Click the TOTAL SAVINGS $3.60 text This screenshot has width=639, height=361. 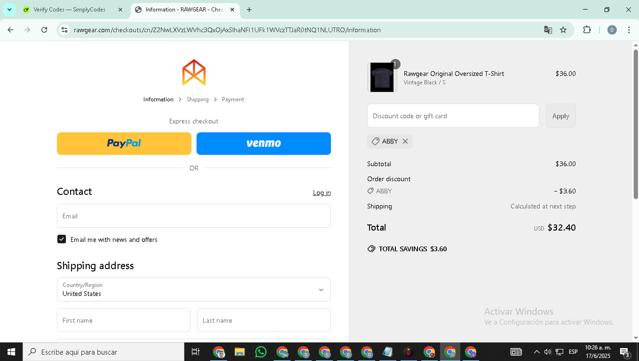click(412, 249)
